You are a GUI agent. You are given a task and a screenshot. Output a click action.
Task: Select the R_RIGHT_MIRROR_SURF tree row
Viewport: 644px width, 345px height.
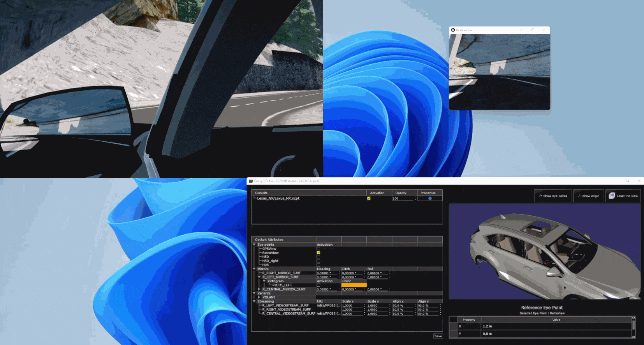[x=282, y=273]
